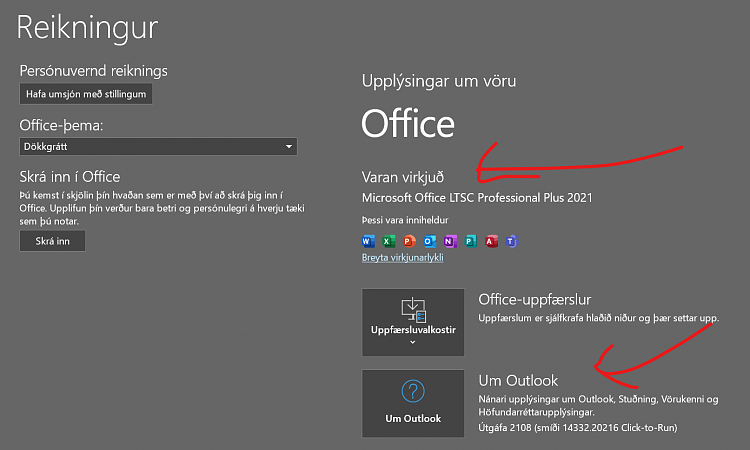Click the Um Outlook heading text
This screenshot has width=750, height=450.
pos(518,381)
